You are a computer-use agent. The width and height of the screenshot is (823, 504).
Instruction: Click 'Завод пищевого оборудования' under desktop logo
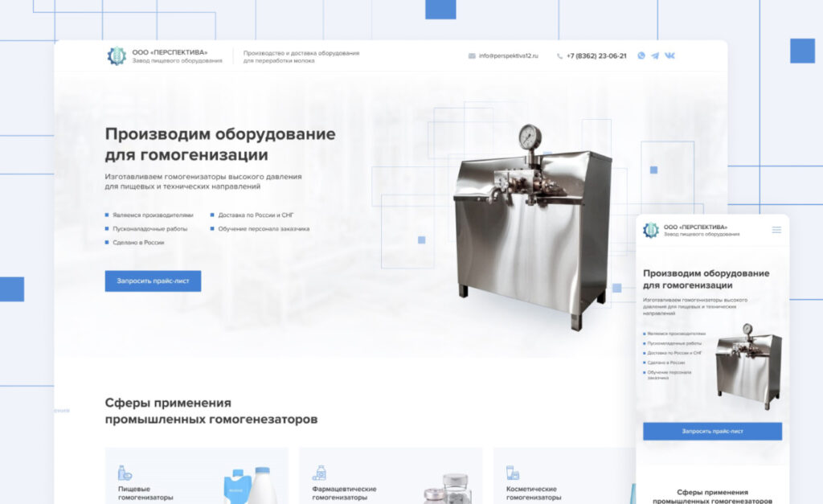[x=177, y=61]
